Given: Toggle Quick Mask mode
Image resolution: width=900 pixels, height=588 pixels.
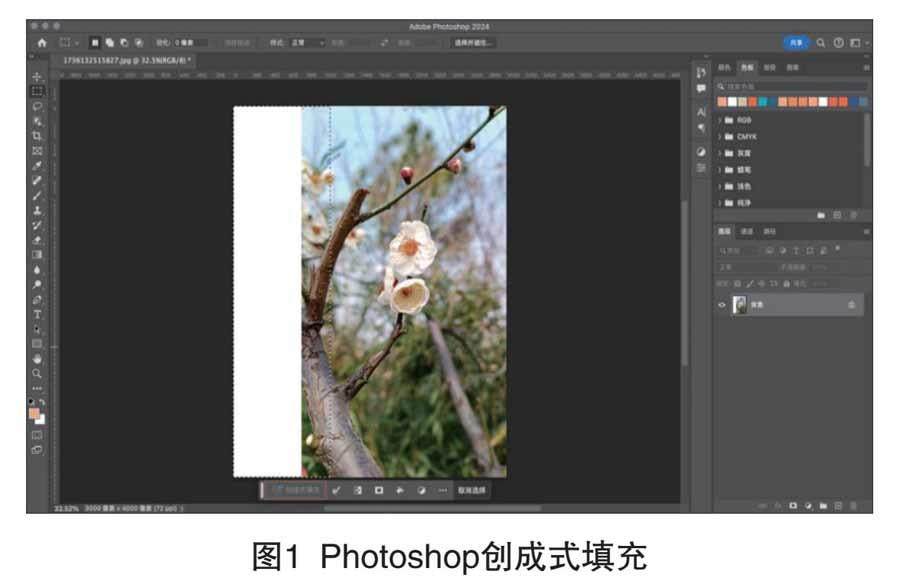Looking at the screenshot, I should tap(37, 435).
